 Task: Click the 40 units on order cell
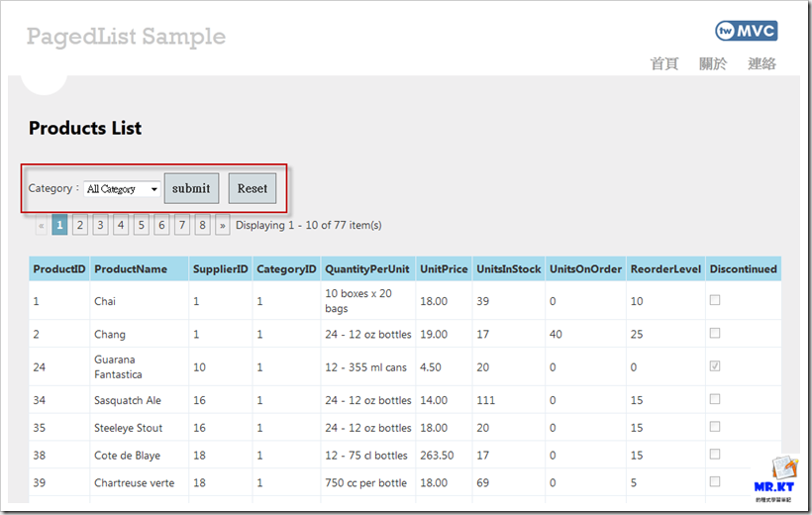(x=585, y=334)
